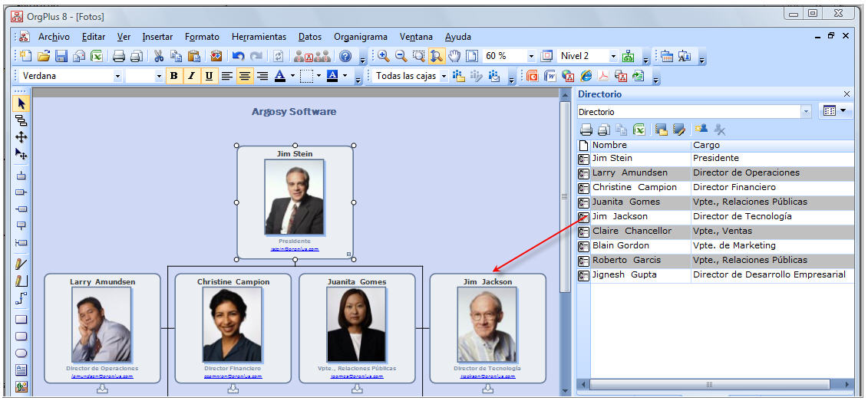Select Jim Jackson row in directory
The height and width of the screenshot is (404, 868).
tap(715, 216)
